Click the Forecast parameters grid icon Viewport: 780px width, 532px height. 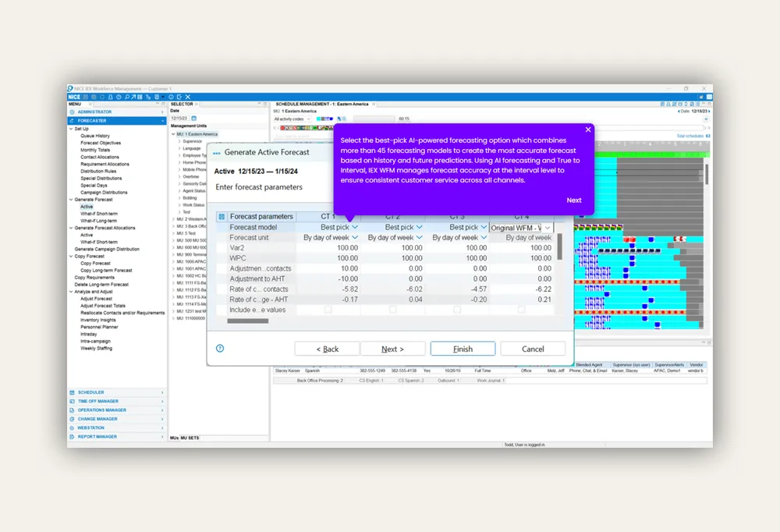222,217
